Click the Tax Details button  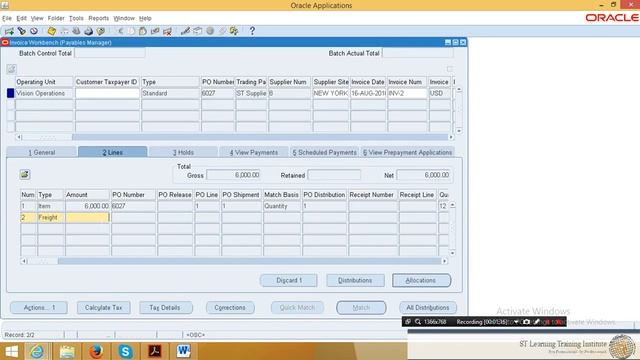tap(165, 307)
